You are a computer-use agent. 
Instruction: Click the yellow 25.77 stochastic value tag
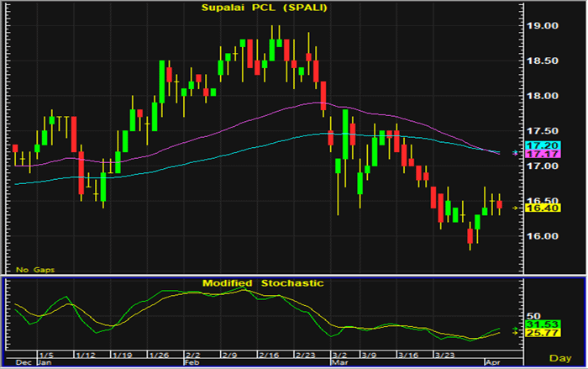click(537, 334)
